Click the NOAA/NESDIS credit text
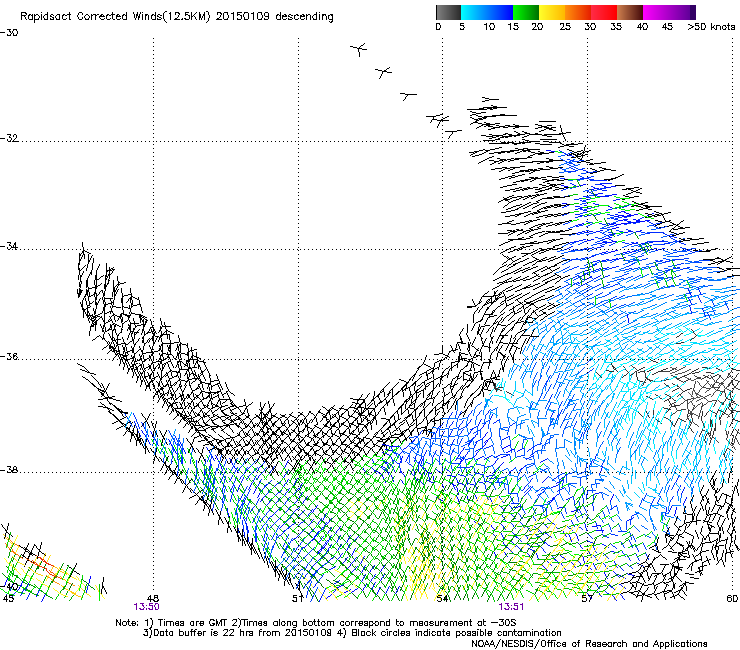This screenshot has width=740, height=650. [x=589, y=644]
